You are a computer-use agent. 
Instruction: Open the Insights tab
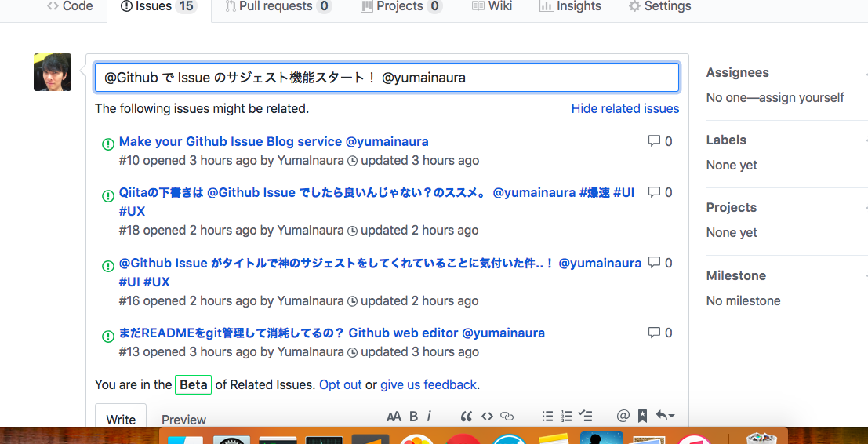(570, 6)
